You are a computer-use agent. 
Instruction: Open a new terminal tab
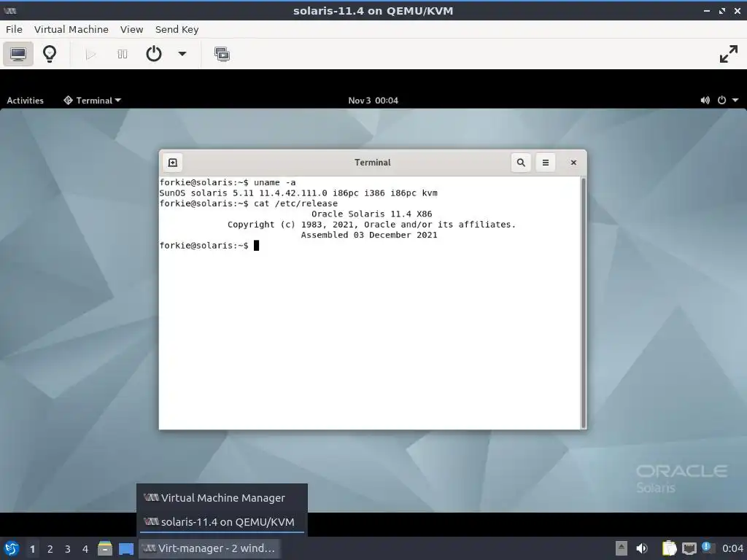[x=172, y=163]
